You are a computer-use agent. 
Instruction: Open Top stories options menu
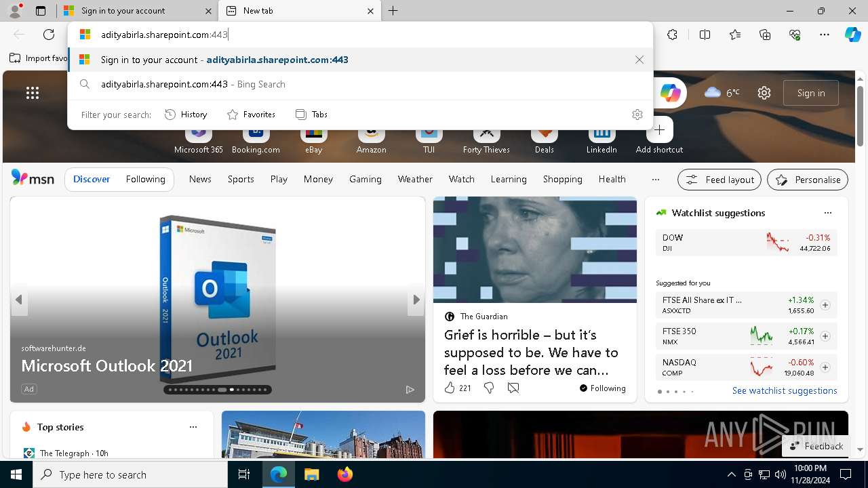193,427
